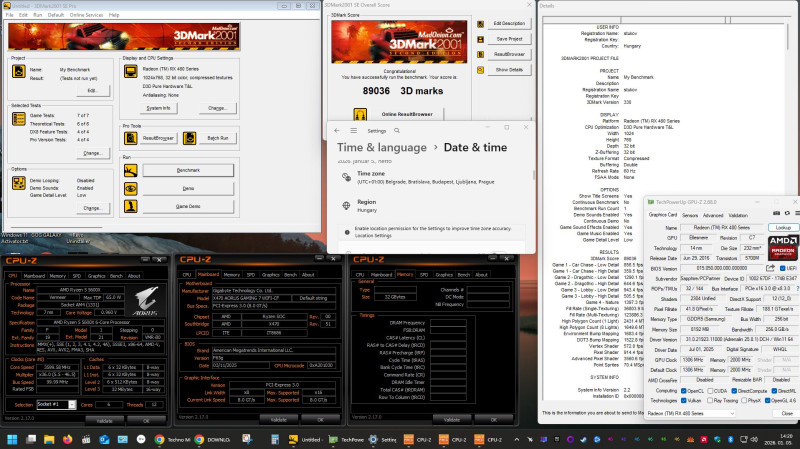Viewport: 800px width, 449px height.
Task: Click the Bus Interface question mark in GPU-Z
Action: click(797, 288)
